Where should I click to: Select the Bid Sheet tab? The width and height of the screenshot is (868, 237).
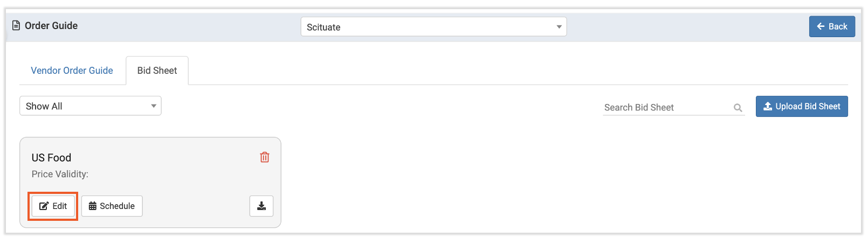click(x=157, y=71)
